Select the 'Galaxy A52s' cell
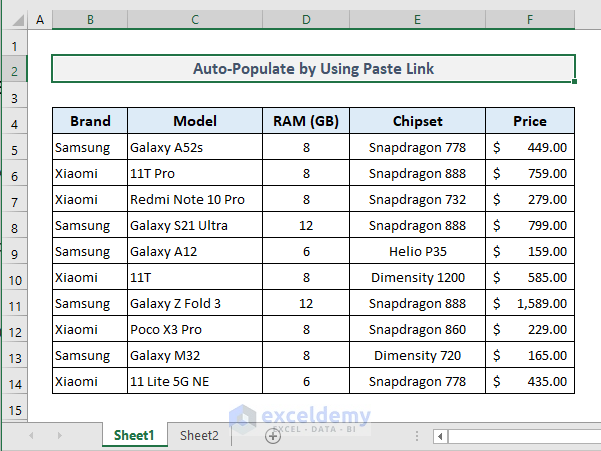 click(x=195, y=147)
